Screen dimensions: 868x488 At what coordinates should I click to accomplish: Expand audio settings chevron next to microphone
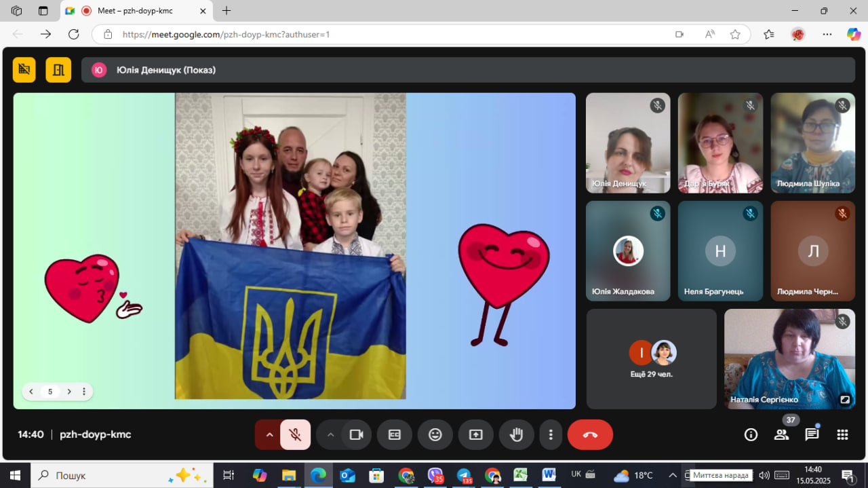(269, 435)
